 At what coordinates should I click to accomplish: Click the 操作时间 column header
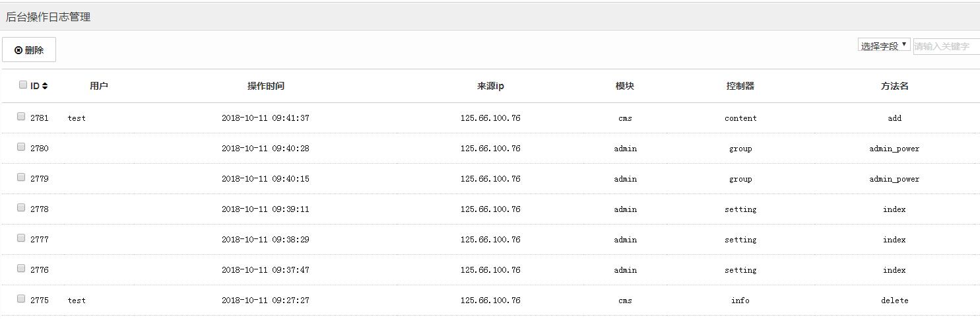265,86
